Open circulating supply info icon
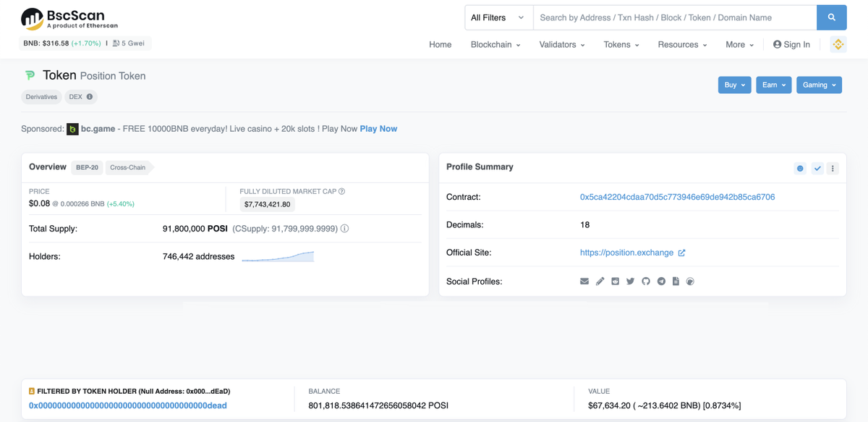The height and width of the screenshot is (422, 868). [x=344, y=229]
